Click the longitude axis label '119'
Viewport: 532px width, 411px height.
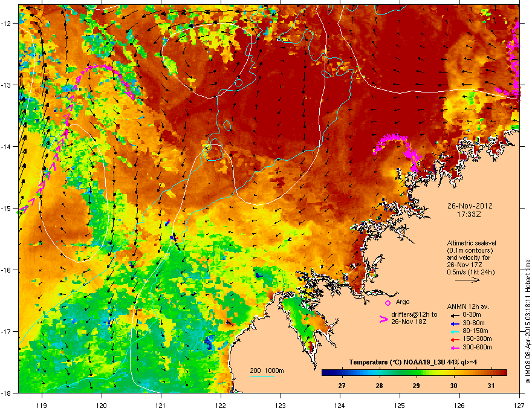pyautogui.click(x=42, y=405)
